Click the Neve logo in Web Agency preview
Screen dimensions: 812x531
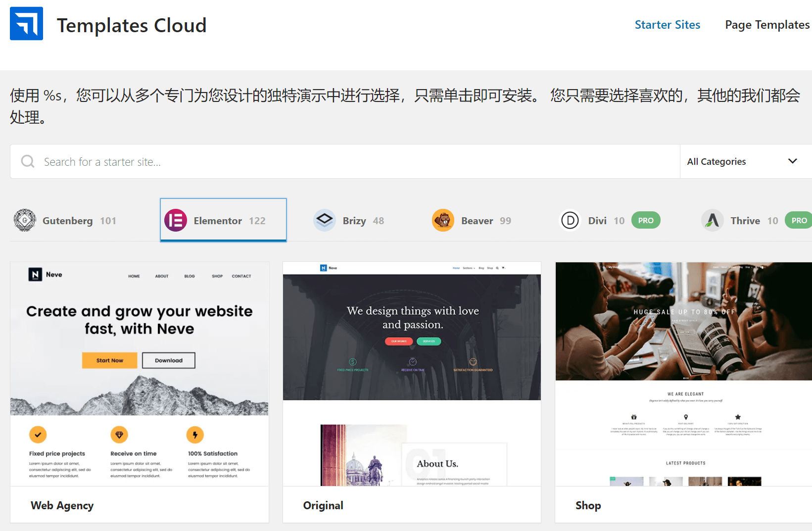click(x=45, y=275)
